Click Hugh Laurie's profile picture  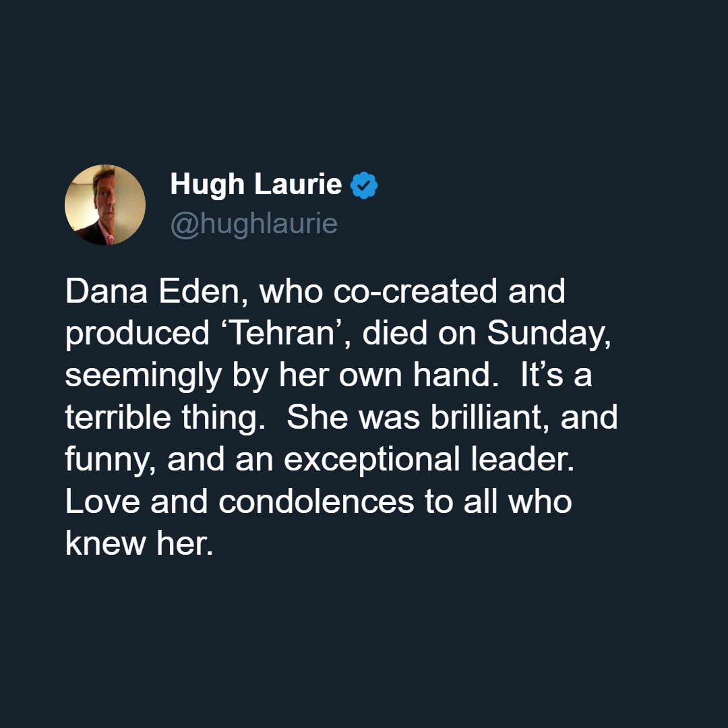[105, 205]
